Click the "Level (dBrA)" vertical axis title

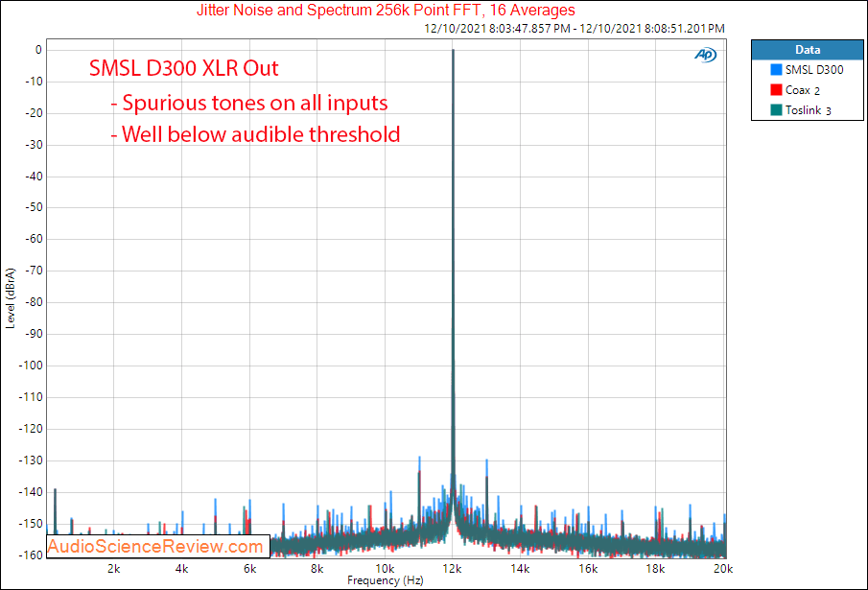11,298
